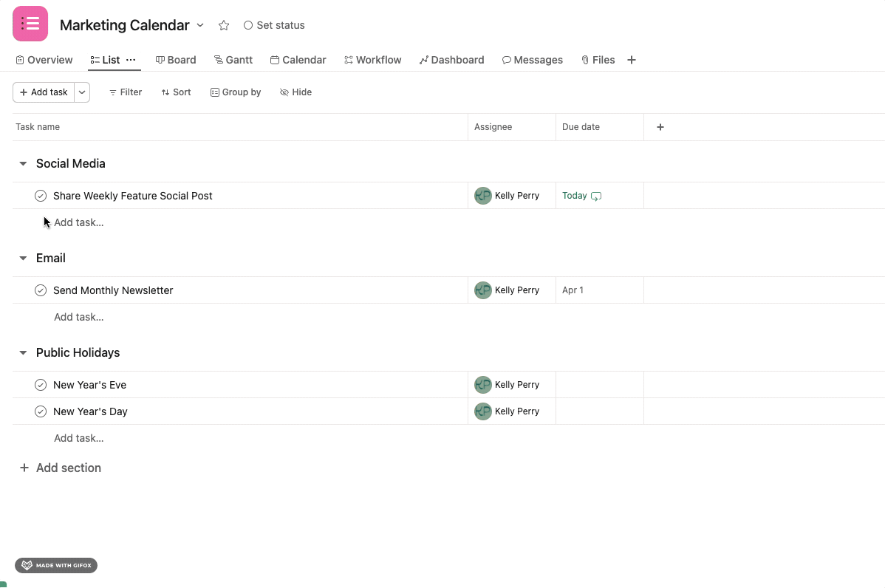Open the Add task dropdown arrow
The image size is (885, 588).
pyautogui.click(x=82, y=92)
